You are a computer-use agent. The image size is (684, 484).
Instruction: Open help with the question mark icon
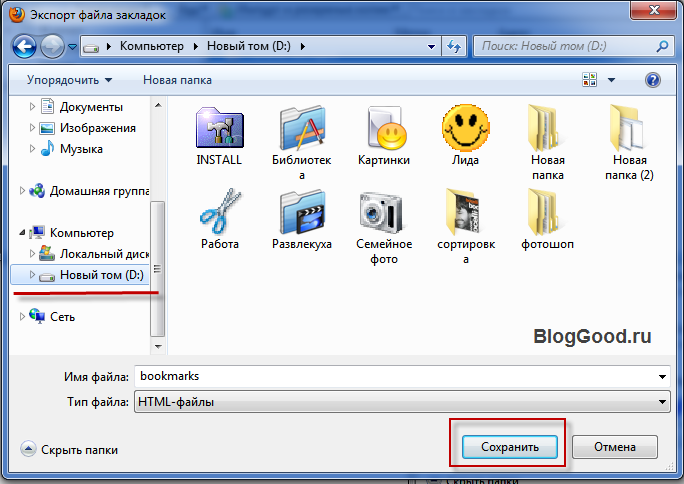tap(653, 80)
